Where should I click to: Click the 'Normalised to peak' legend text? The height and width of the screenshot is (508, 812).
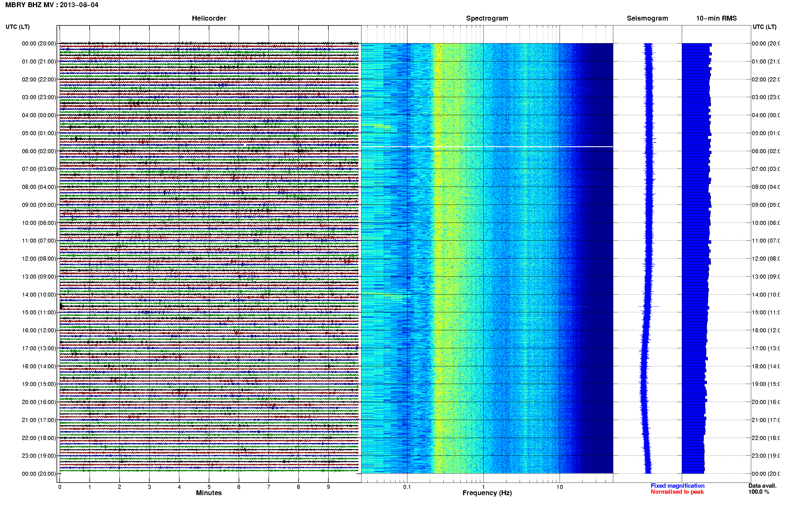677,492
